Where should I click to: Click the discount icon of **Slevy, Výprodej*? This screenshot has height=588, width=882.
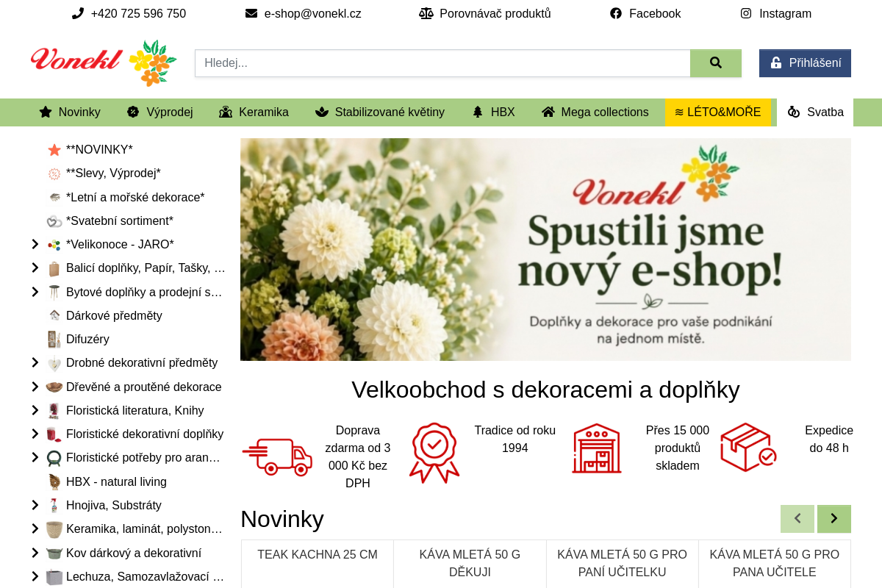tap(54, 173)
